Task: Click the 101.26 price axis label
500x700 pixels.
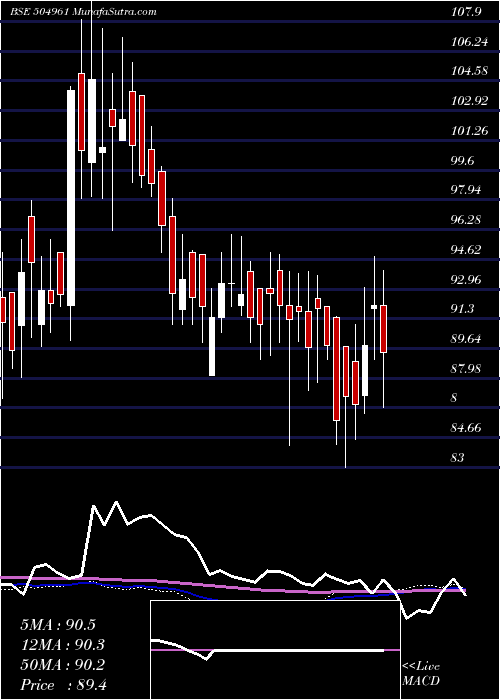Action: click(x=469, y=131)
